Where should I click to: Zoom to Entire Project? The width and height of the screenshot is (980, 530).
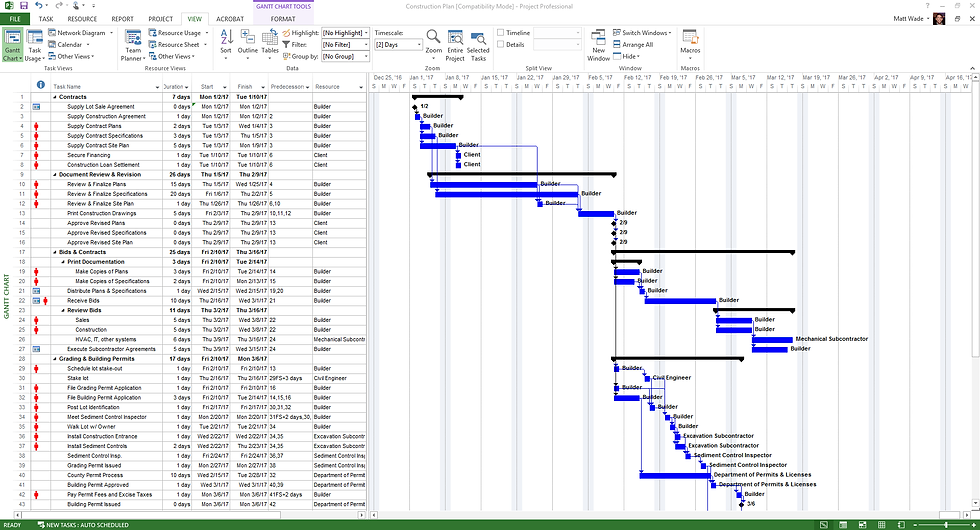(455, 45)
